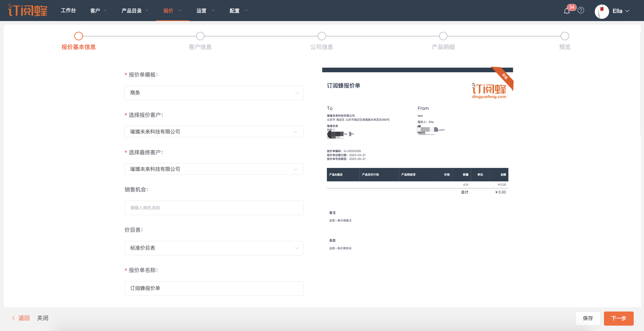Open the 价目表 dropdown showing 标准价目表
The height and width of the screenshot is (331, 644).
point(214,248)
